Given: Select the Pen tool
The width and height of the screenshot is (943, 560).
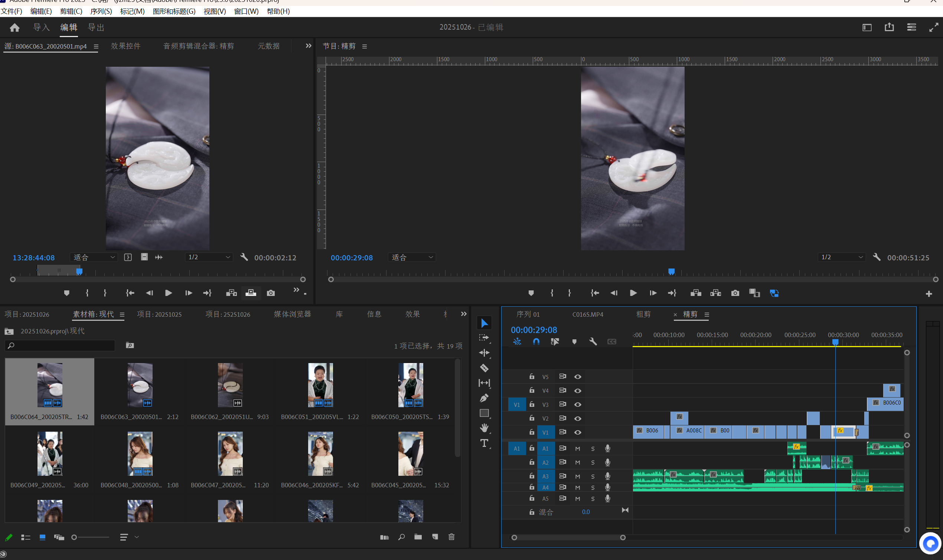Looking at the screenshot, I should pyautogui.click(x=484, y=398).
